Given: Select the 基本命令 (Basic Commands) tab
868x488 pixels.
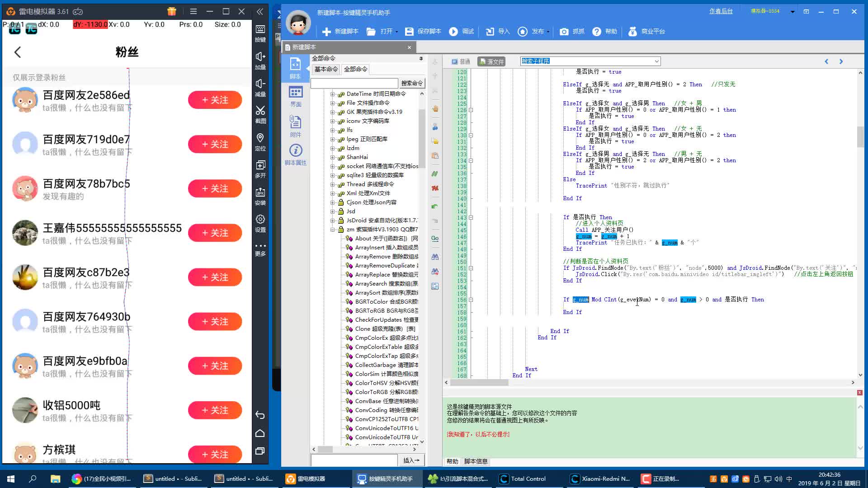Looking at the screenshot, I should pos(325,69).
